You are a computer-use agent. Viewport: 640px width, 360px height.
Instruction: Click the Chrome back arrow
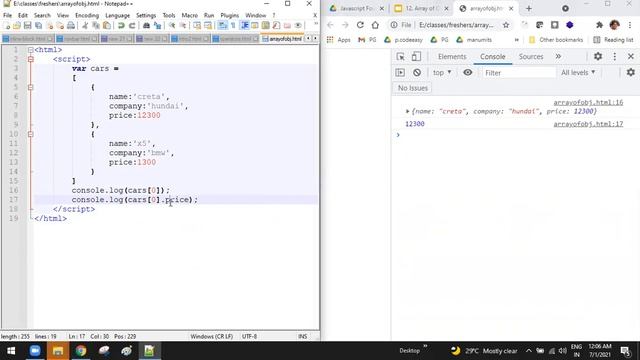click(330, 25)
